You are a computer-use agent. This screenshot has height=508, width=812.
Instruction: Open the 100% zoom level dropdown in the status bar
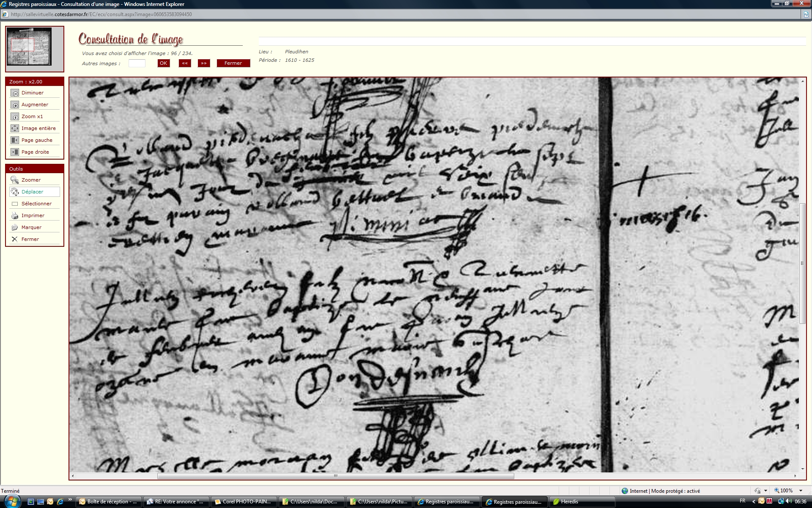click(801, 491)
